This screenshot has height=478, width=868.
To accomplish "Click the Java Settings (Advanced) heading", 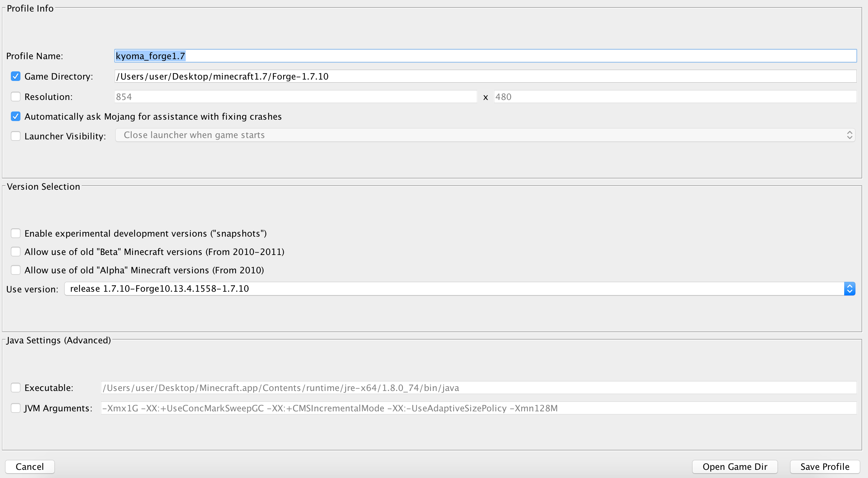I will pyautogui.click(x=59, y=340).
